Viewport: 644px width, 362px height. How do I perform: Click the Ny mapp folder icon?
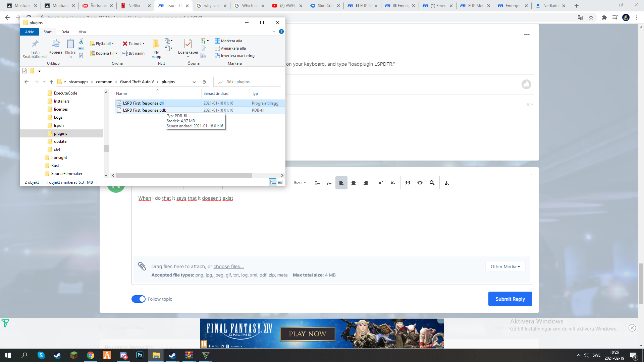[x=156, y=44]
